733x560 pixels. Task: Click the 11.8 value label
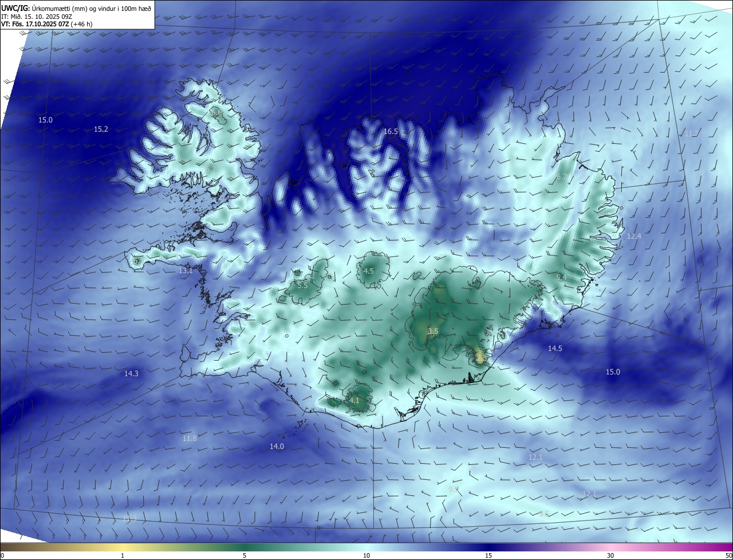(190, 439)
